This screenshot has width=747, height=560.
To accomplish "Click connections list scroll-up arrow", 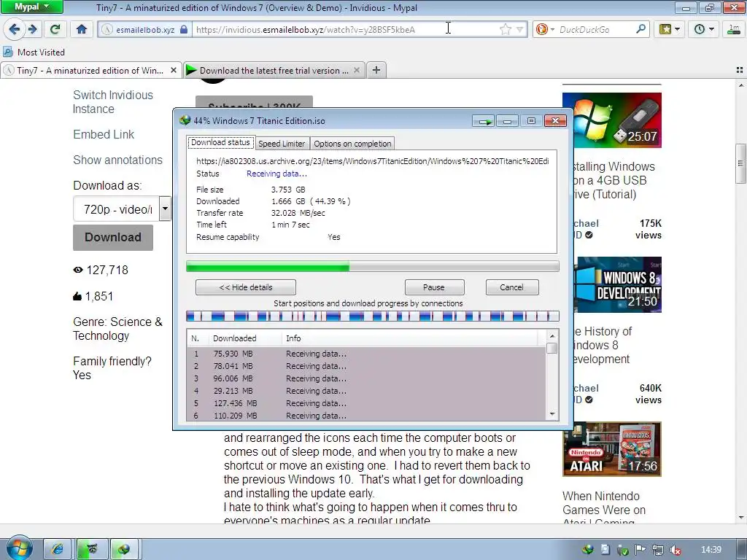I will [x=552, y=335].
